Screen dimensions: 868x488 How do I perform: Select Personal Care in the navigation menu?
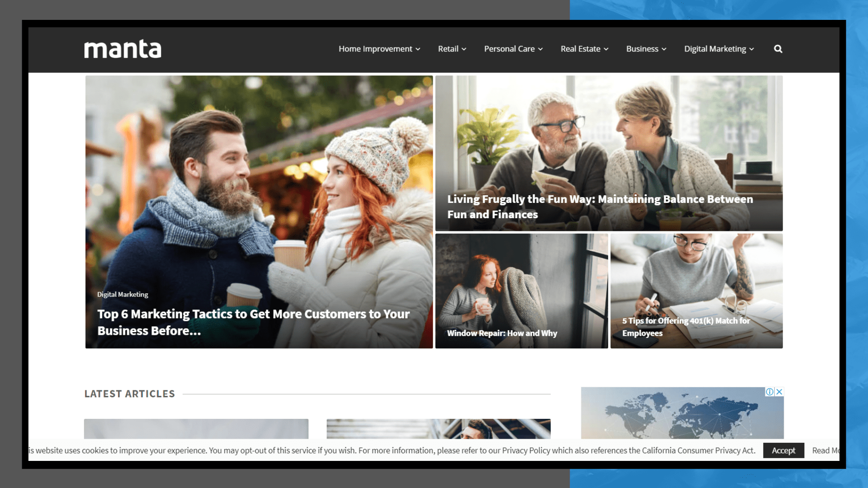click(x=509, y=49)
